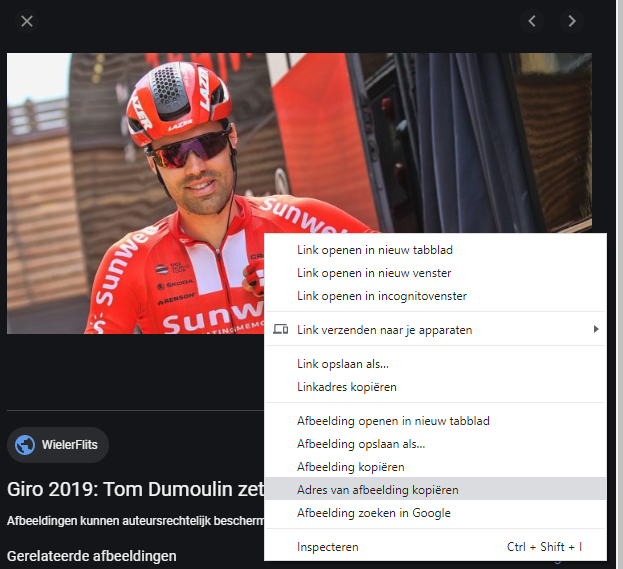Viewport: 623px width, 569px height.
Task: Choose 'Link openen in nieuw tabblad'
Action: [x=435, y=250]
